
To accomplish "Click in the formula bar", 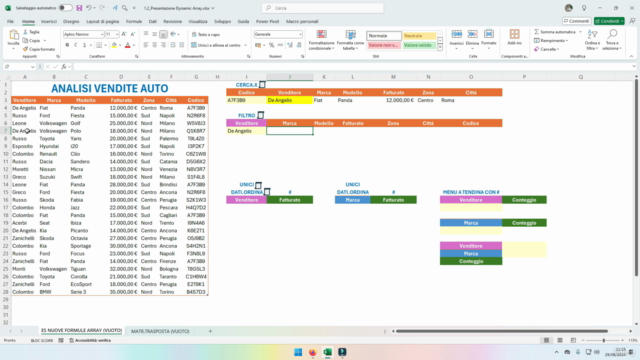I will tap(353, 67).
